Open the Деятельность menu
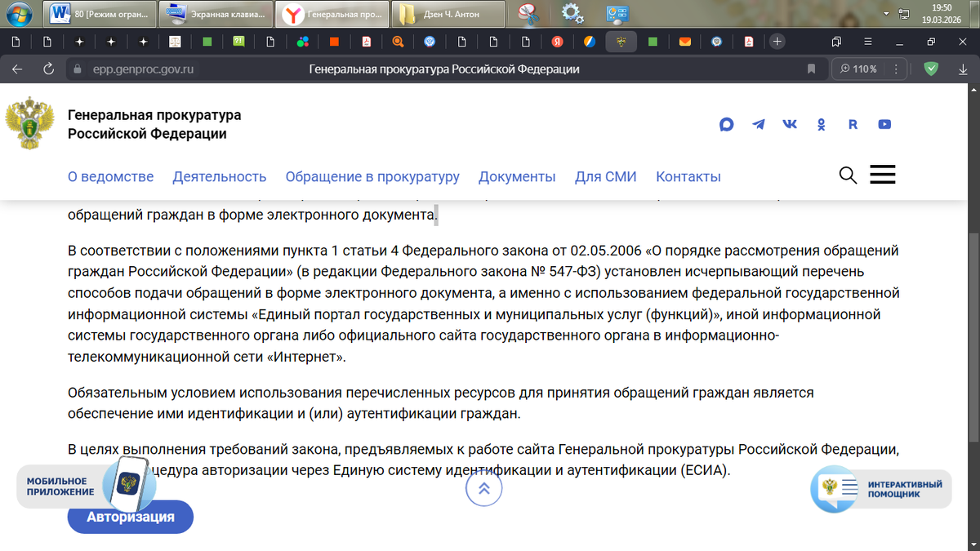The image size is (980, 551). coord(220,176)
